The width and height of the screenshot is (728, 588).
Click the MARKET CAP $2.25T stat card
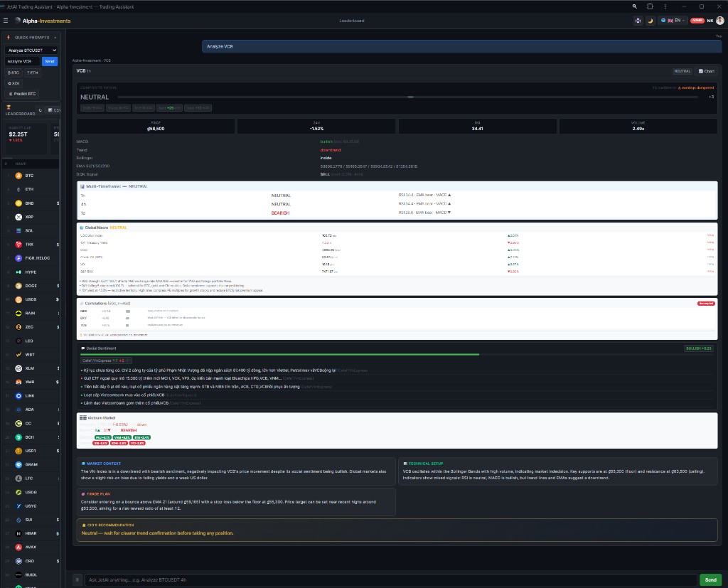coord(26,138)
